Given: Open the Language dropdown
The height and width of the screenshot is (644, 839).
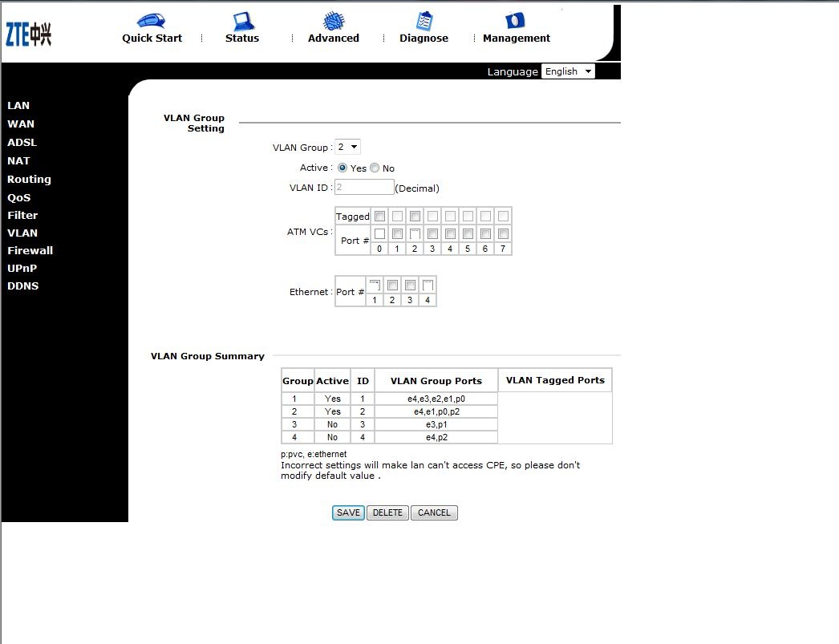Looking at the screenshot, I should pyautogui.click(x=568, y=71).
